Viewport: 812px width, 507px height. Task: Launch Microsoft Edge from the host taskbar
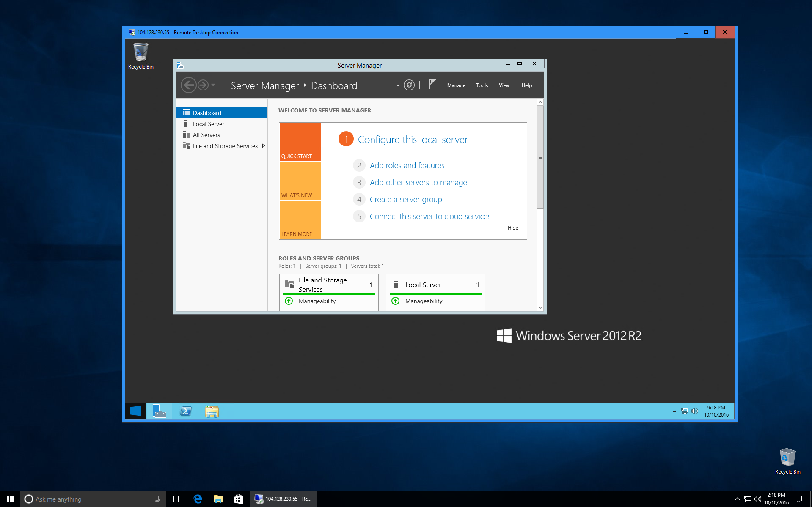(x=197, y=499)
